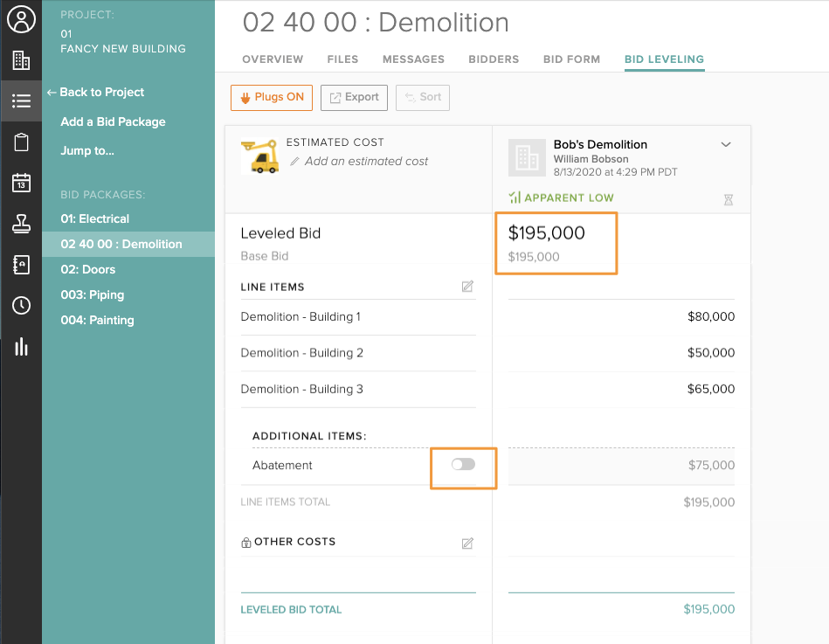Switch to the Bid Form tab
The image size is (829, 644).
click(x=571, y=59)
